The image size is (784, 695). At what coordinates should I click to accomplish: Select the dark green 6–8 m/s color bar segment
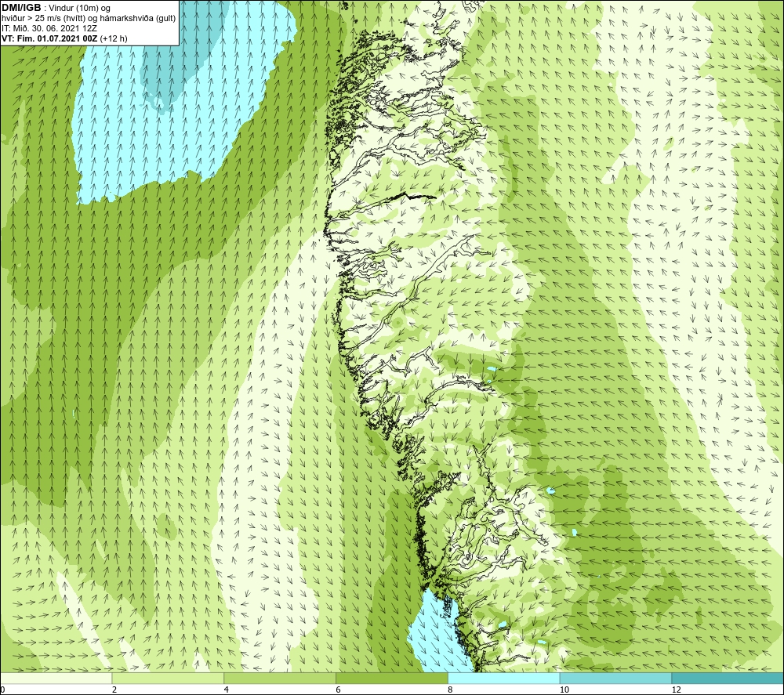point(392,678)
